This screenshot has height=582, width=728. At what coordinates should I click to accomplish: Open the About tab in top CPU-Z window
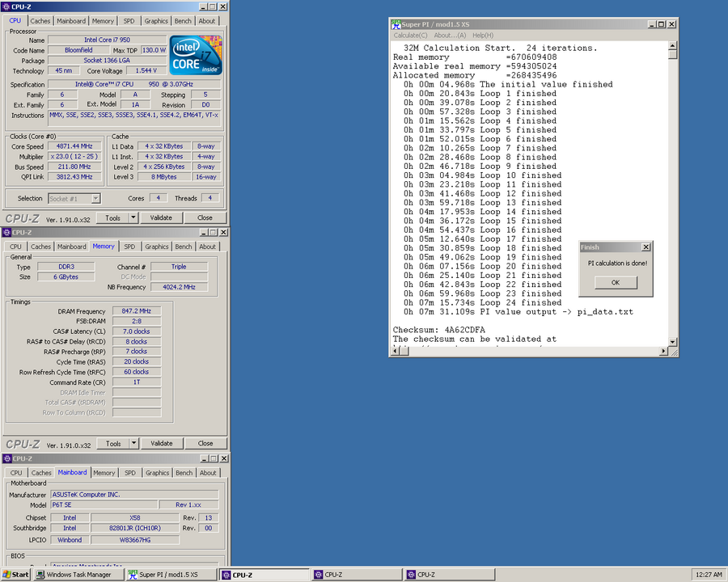click(x=206, y=21)
